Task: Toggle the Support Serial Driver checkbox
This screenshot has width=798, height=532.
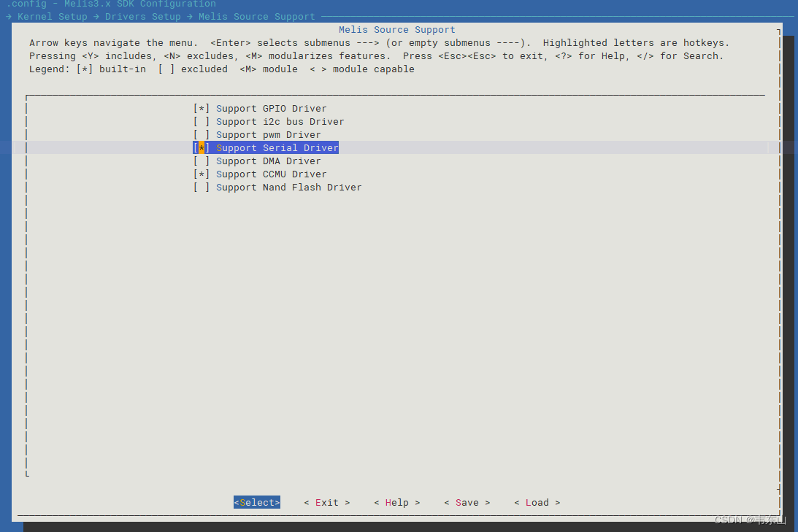Action: pos(202,148)
